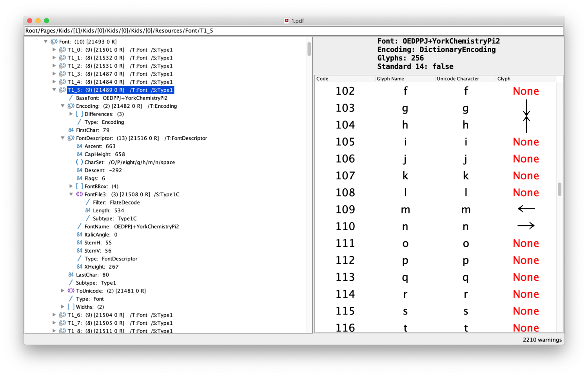The height and width of the screenshot is (376, 588).
Task: Click the ToUnicode stream icon
Action: (71, 291)
